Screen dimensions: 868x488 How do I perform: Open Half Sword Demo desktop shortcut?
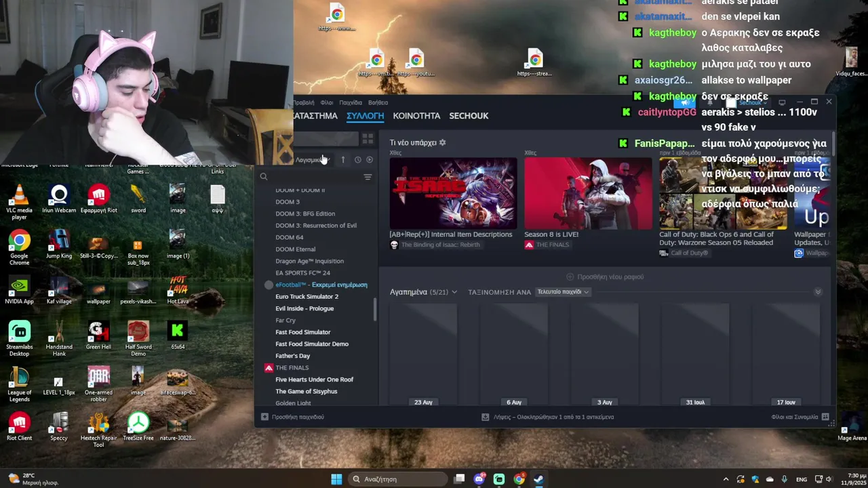pos(138,338)
